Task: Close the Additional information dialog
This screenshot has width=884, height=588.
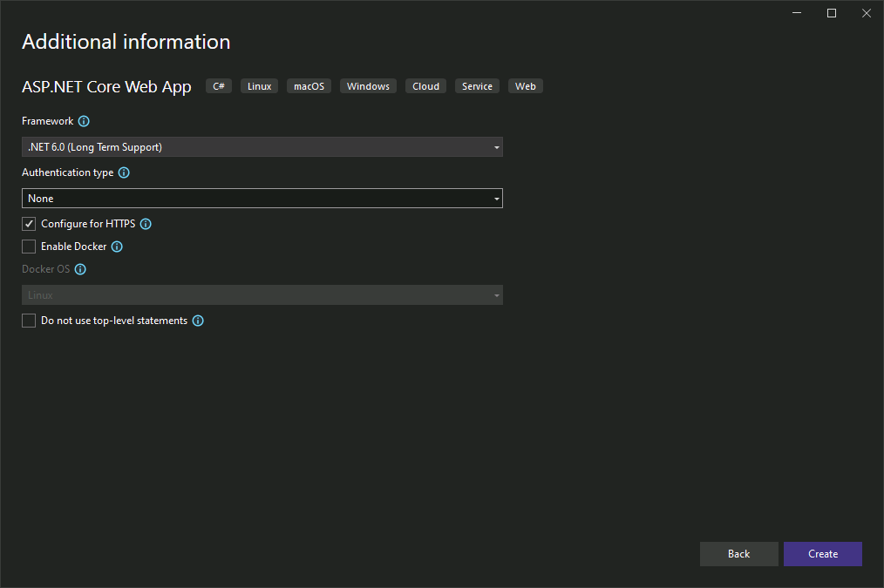Action: [867, 13]
